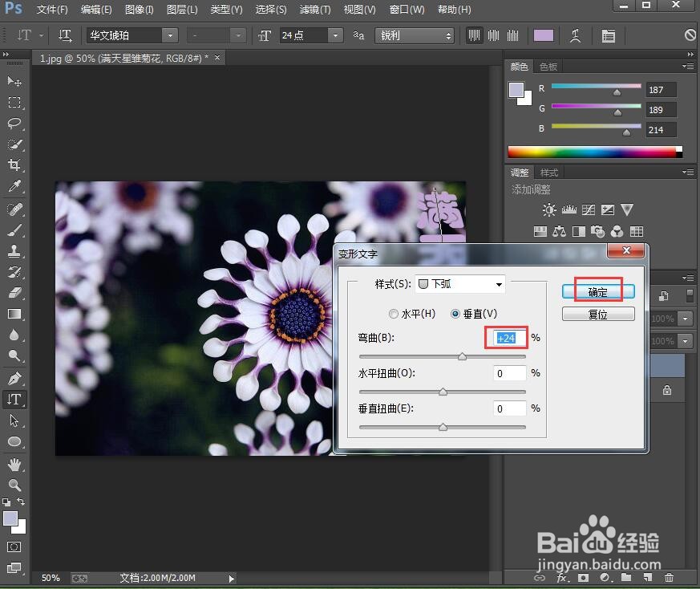Select the Spot Healing Brush tool
Image resolution: width=700 pixels, height=589 pixels.
click(14, 209)
